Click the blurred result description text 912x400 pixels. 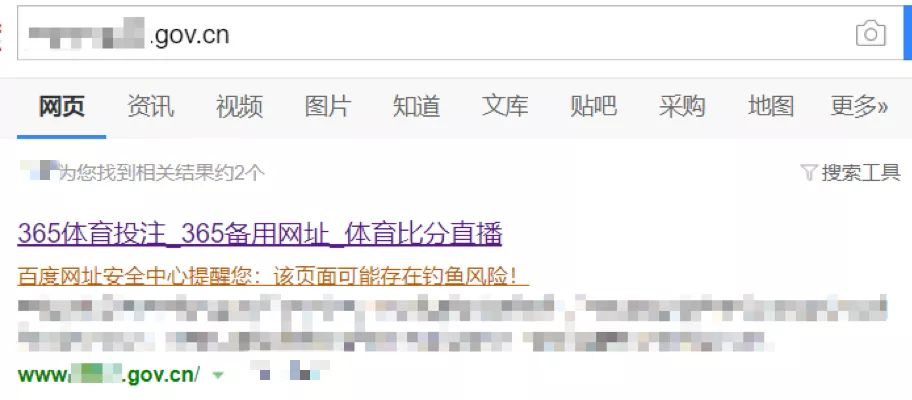(453, 324)
